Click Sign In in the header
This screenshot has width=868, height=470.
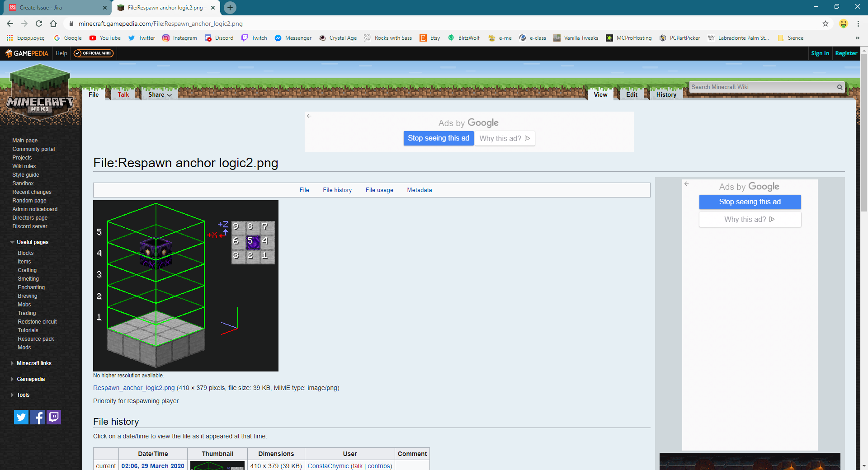point(820,53)
